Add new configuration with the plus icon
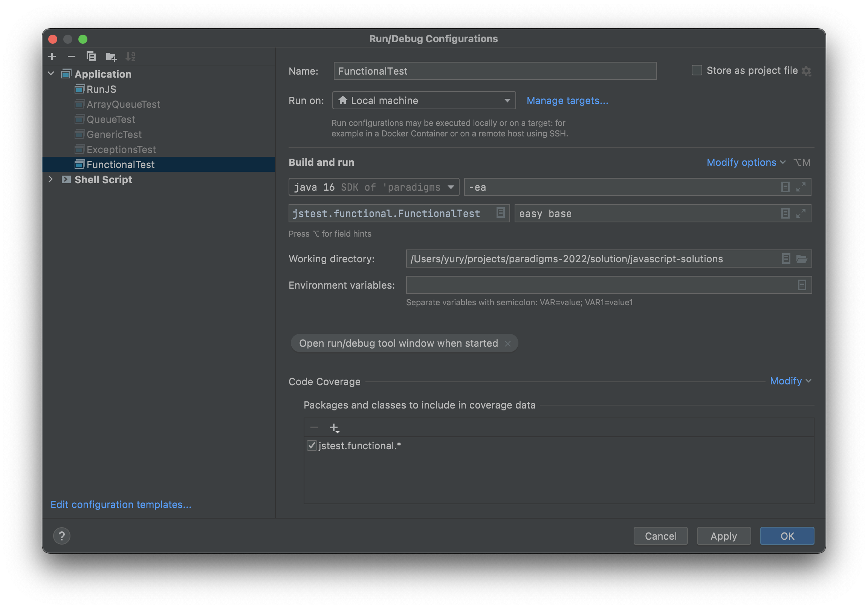The width and height of the screenshot is (868, 609). pos(52,57)
